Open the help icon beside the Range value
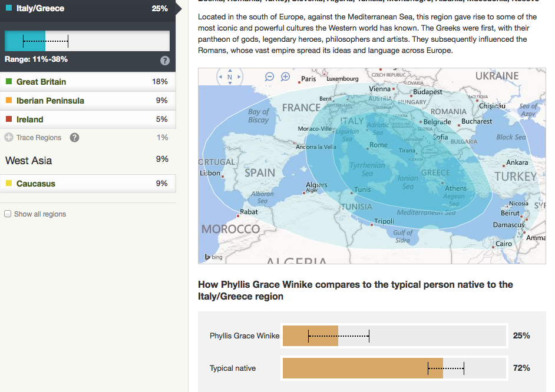The image size is (555, 392). [x=164, y=61]
